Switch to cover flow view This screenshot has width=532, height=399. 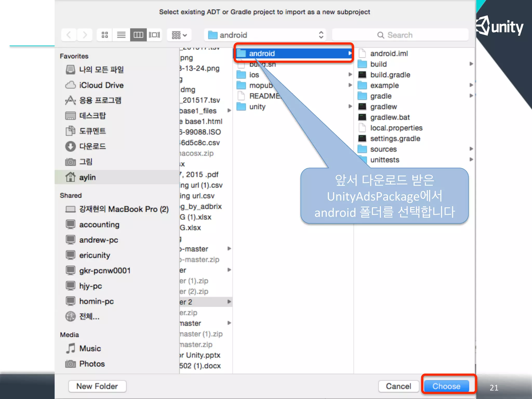coord(154,35)
